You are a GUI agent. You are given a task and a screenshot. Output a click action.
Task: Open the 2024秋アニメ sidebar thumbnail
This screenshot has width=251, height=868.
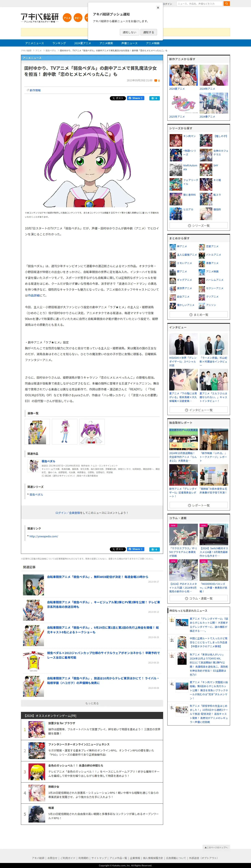(214, 75)
